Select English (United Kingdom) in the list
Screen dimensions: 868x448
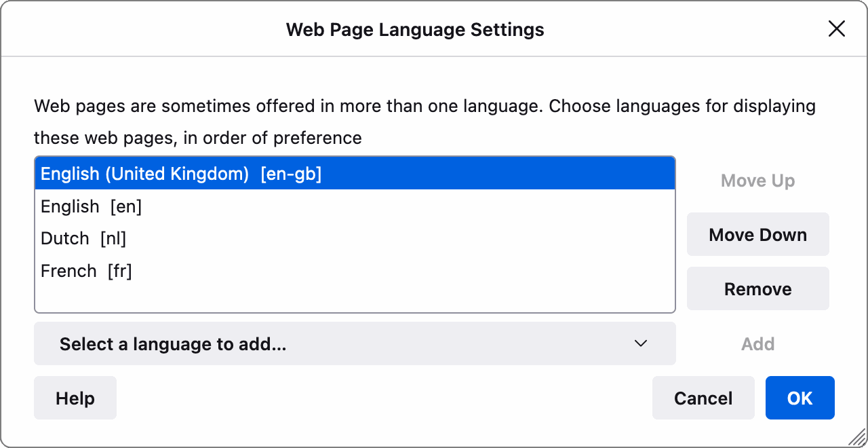[x=181, y=174]
